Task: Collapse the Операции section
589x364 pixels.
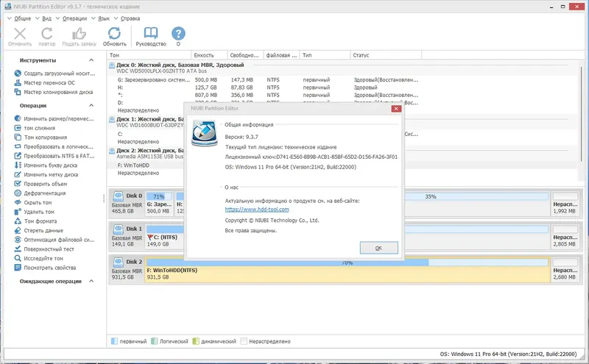Action: tap(91, 105)
